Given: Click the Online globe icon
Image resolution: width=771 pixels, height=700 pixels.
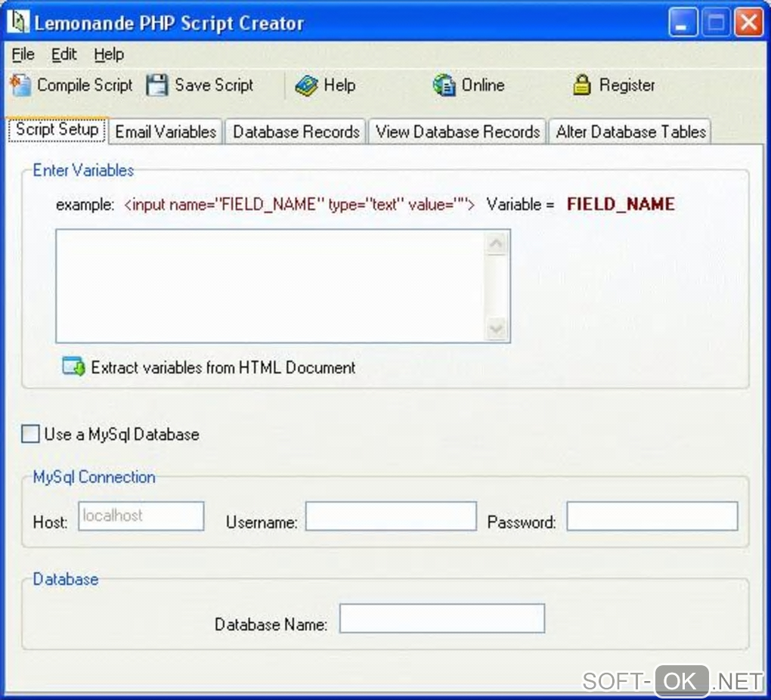Looking at the screenshot, I should click(x=444, y=85).
